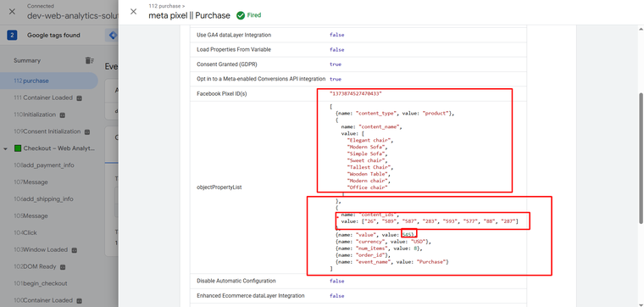The width and height of the screenshot is (644, 307).
Task: Click the event_name Purchase line
Action: [392, 262]
